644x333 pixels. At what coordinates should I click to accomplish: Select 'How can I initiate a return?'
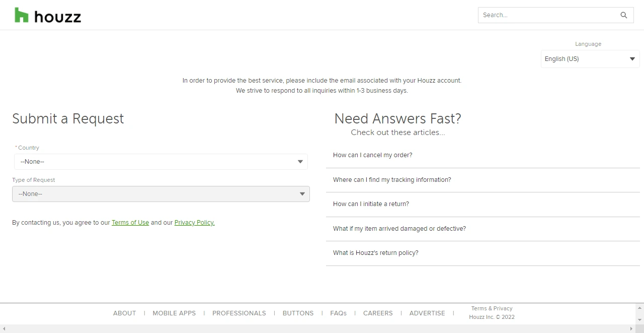click(371, 204)
